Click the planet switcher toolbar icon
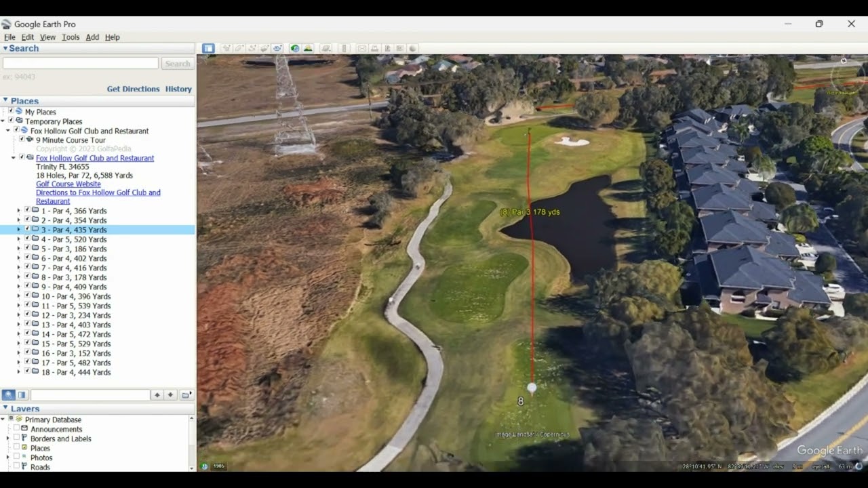 point(326,48)
